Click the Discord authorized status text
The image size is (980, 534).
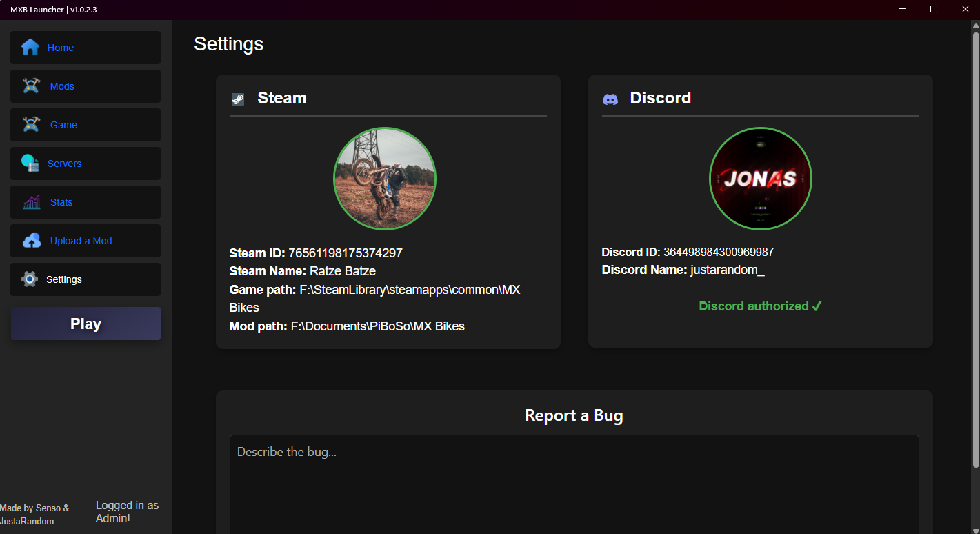[760, 306]
